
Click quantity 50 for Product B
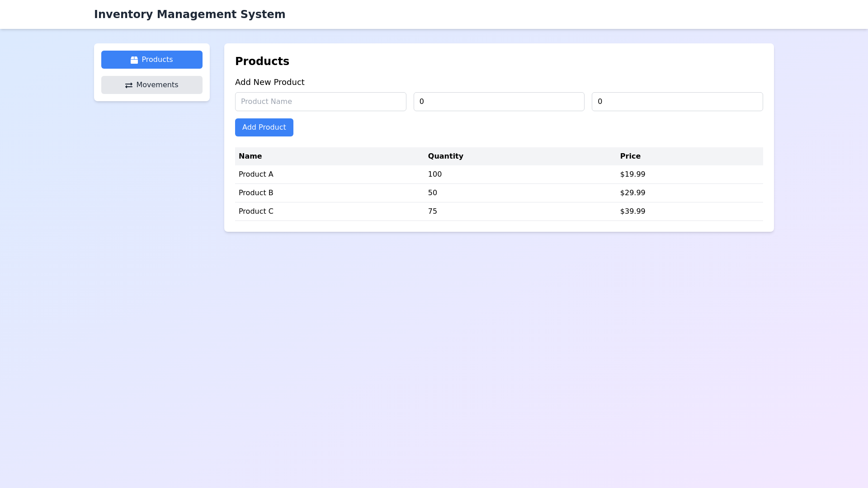[433, 193]
